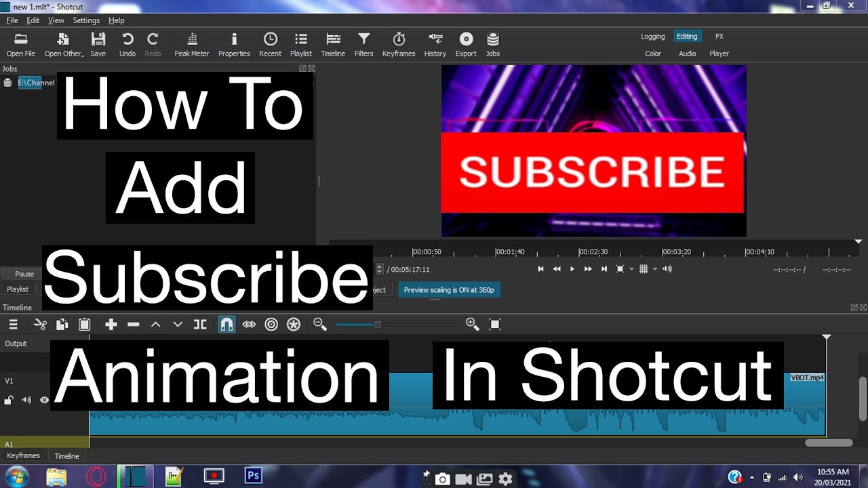Switch to the FX layout

coord(719,37)
